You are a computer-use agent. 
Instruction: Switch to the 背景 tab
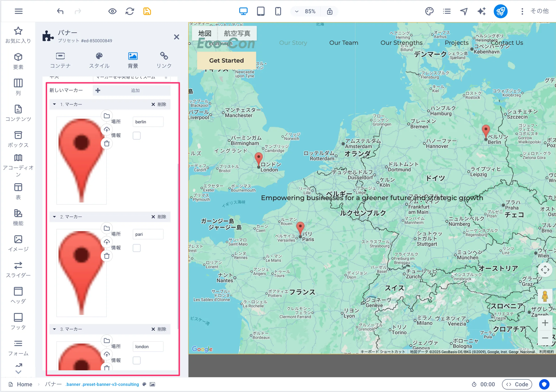[x=133, y=60]
